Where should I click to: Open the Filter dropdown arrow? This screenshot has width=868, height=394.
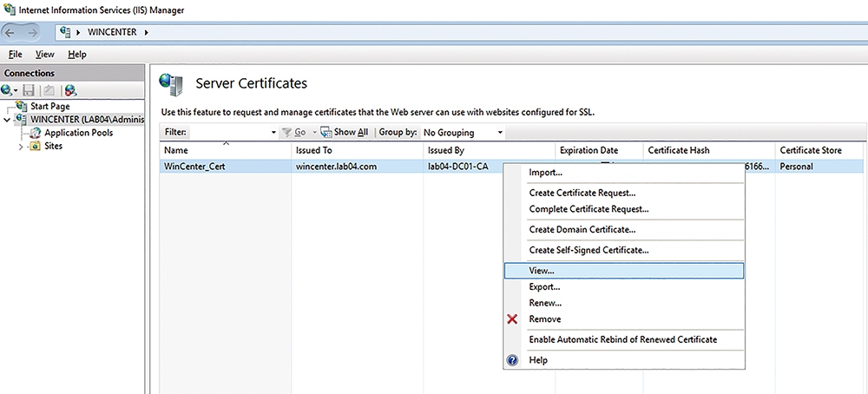(x=273, y=133)
